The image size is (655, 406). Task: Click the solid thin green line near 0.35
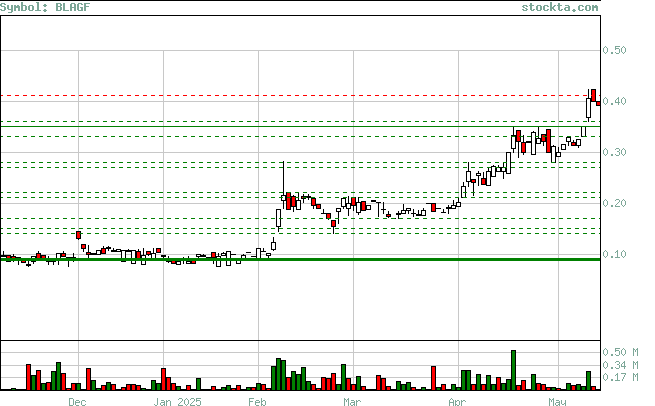coord(300,126)
